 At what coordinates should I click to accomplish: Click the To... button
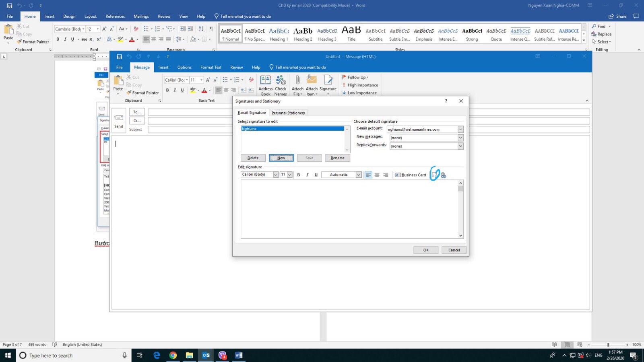tap(137, 112)
